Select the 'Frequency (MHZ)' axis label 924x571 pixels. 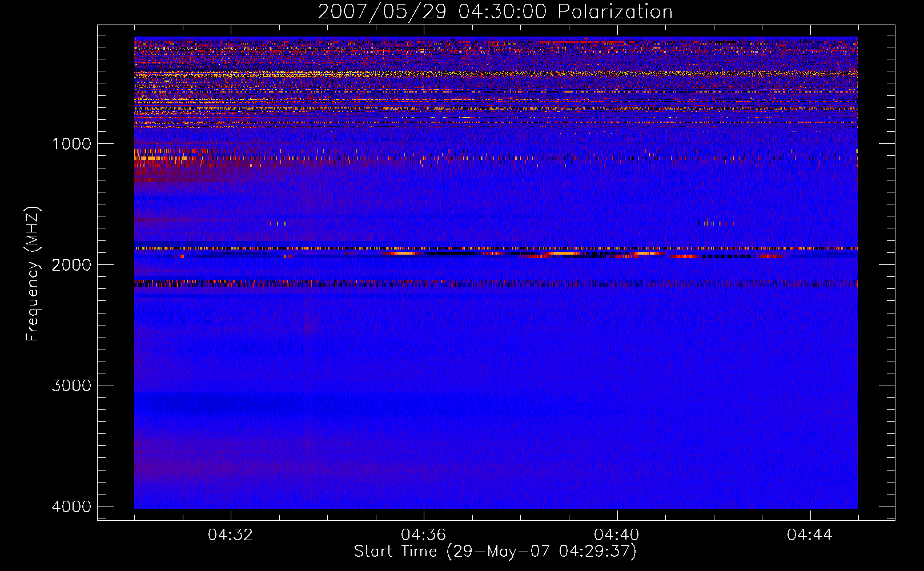(33, 274)
